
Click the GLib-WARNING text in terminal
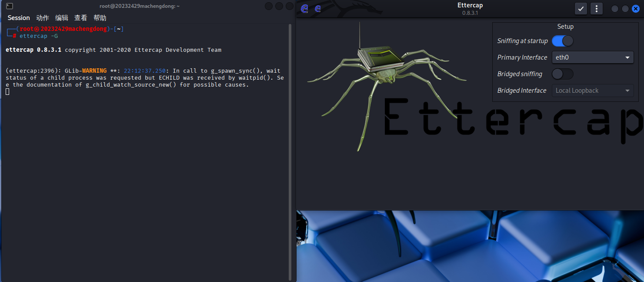(85, 71)
